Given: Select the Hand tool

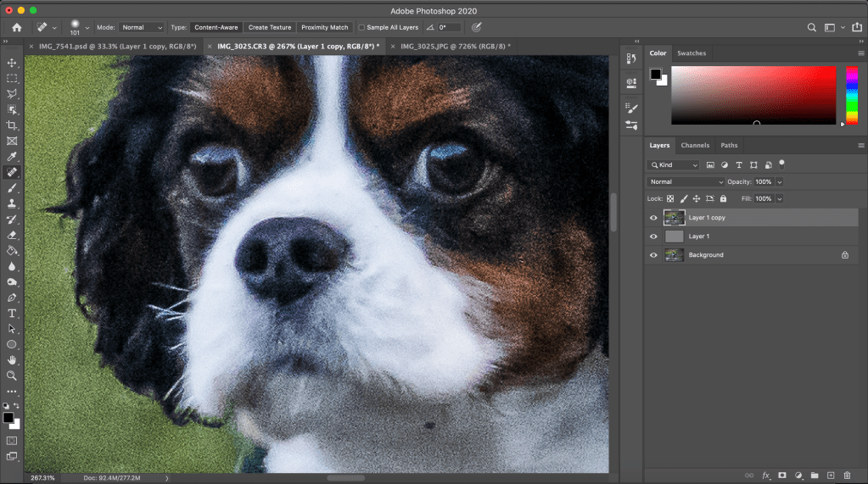Looking at the screenshot, I should tap(12, 360).
